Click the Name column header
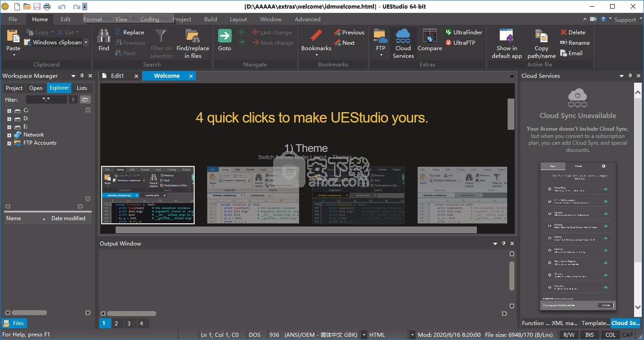The image size is (644, 340). pos(26,218)
